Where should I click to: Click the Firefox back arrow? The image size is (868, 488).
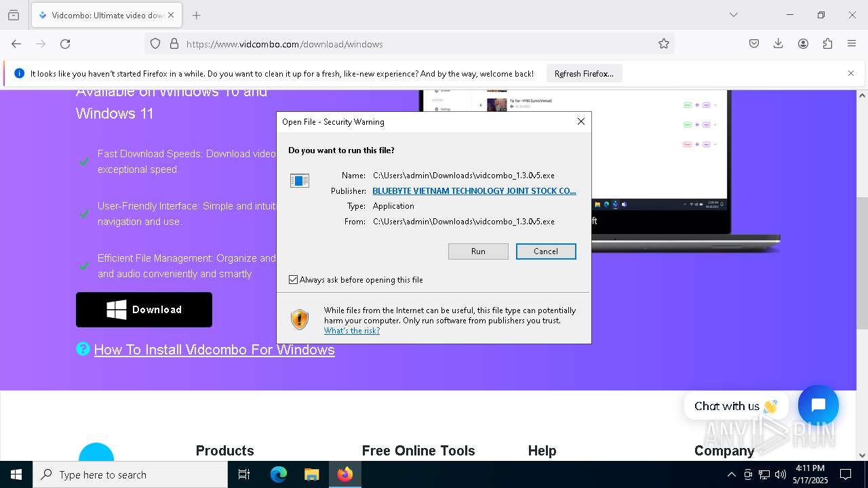[16, 44]
